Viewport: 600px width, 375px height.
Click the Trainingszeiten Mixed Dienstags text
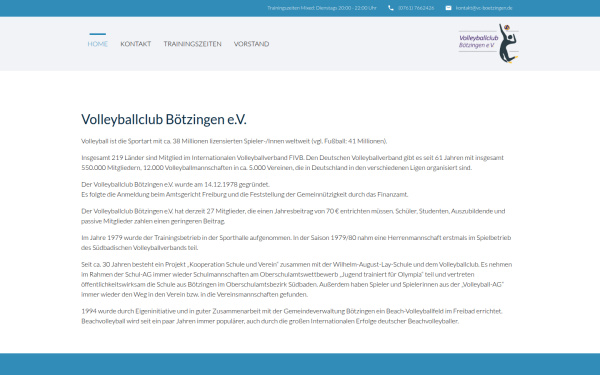(x=322, y=8)
